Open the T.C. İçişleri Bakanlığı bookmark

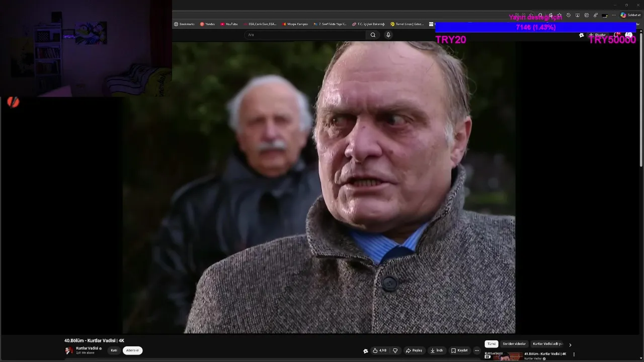click(x=369, y=24)
